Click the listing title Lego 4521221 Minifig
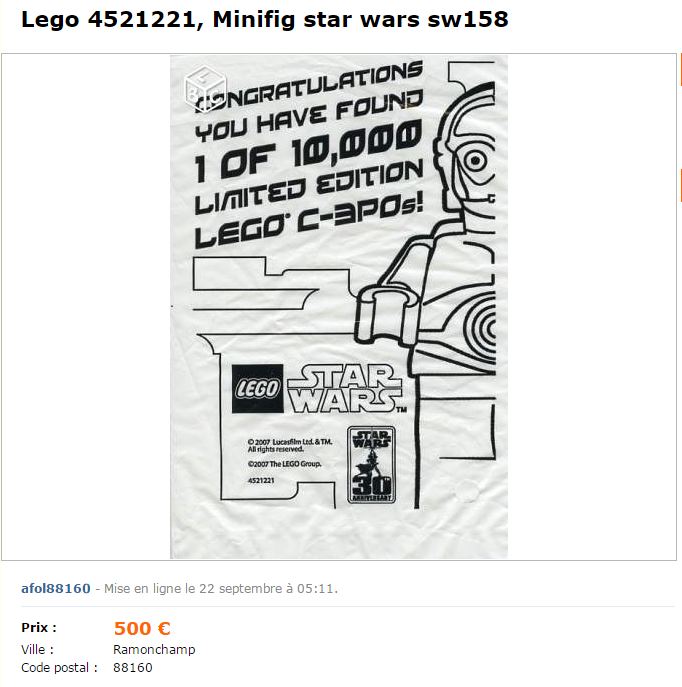682x687 pixels. [x=265, y=20]
